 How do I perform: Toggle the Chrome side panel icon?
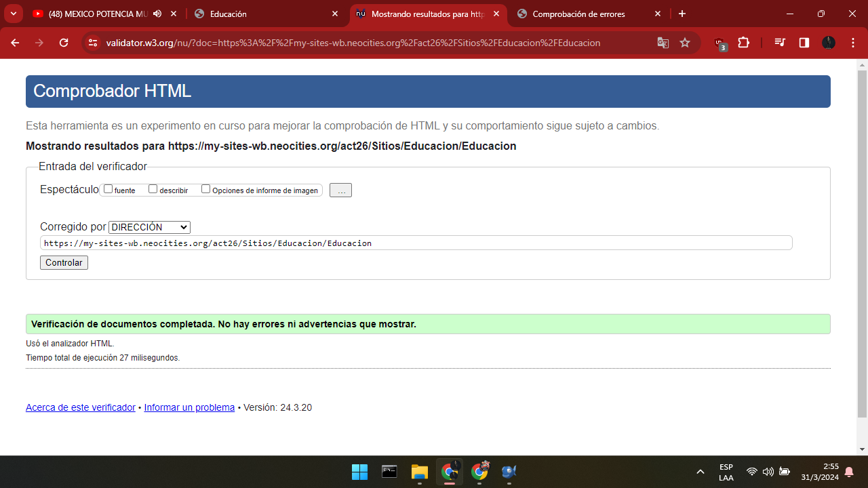[804, 43]
